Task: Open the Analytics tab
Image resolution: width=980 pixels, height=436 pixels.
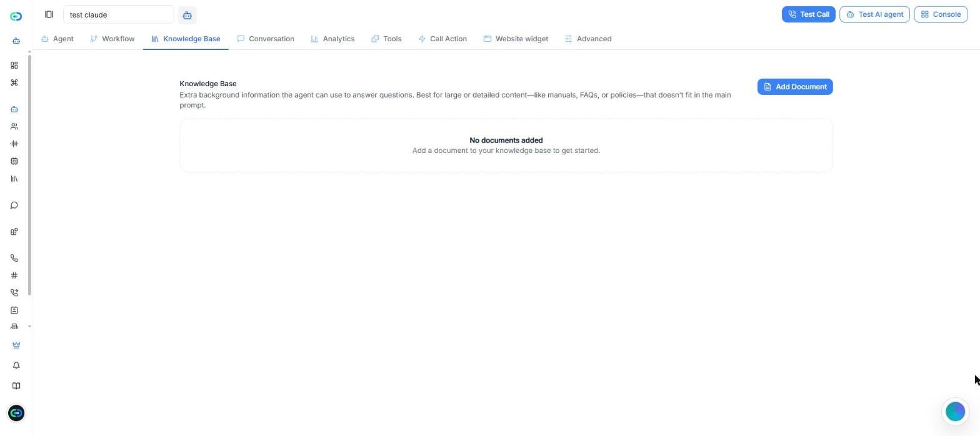Action: click(x=332, y=39)
